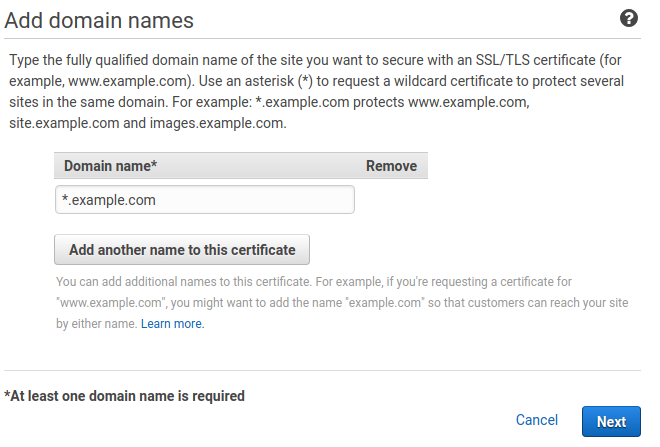Click the "site.example.com and images.example.com" text line
The width and height of the screenshot is (660, 447).
(x=148, y=123)
